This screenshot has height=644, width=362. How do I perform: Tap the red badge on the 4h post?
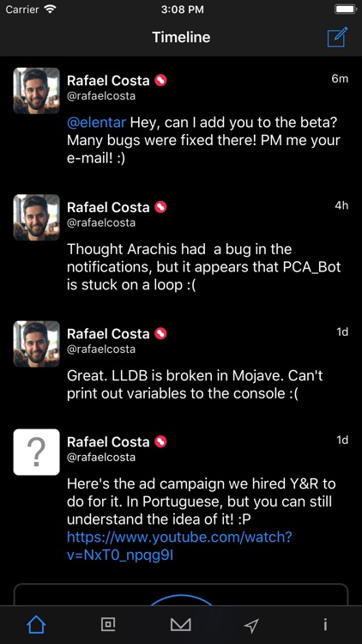click(x=160, y=208)
